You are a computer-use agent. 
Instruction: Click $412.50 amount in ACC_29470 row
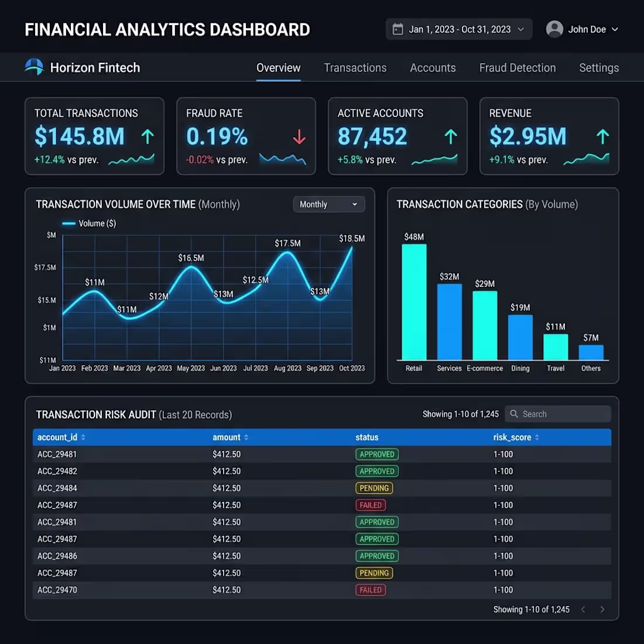[x=227, y=590]
